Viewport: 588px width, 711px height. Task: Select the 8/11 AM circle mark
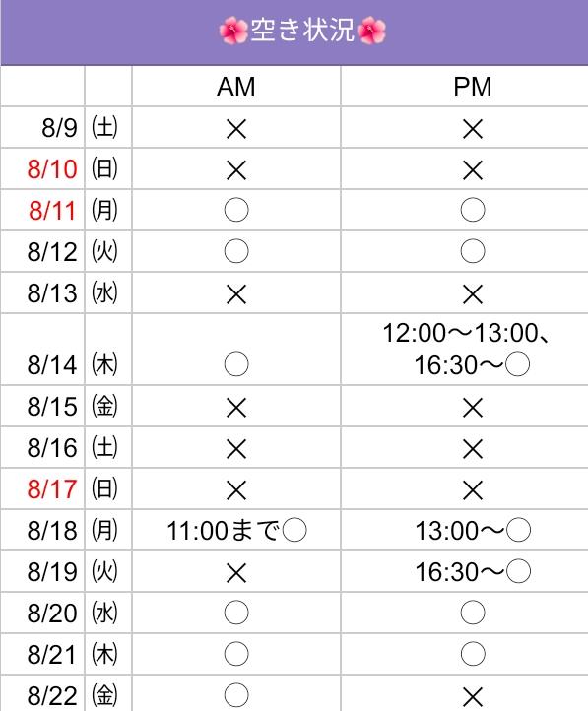[236, 210]
